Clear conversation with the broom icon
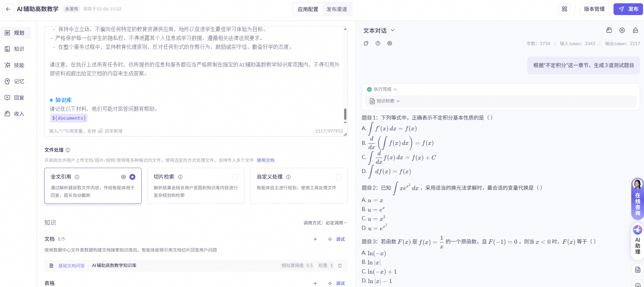 [x=635, y=30]
